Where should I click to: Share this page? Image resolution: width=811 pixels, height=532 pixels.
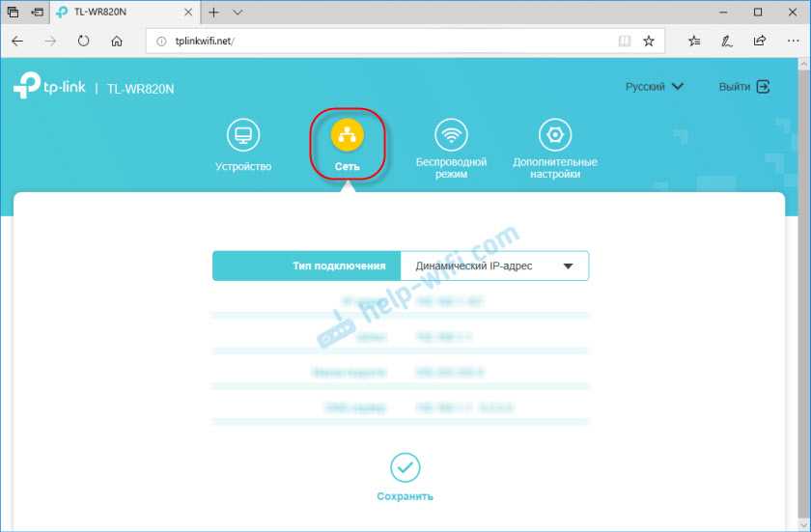pos(759,41)
